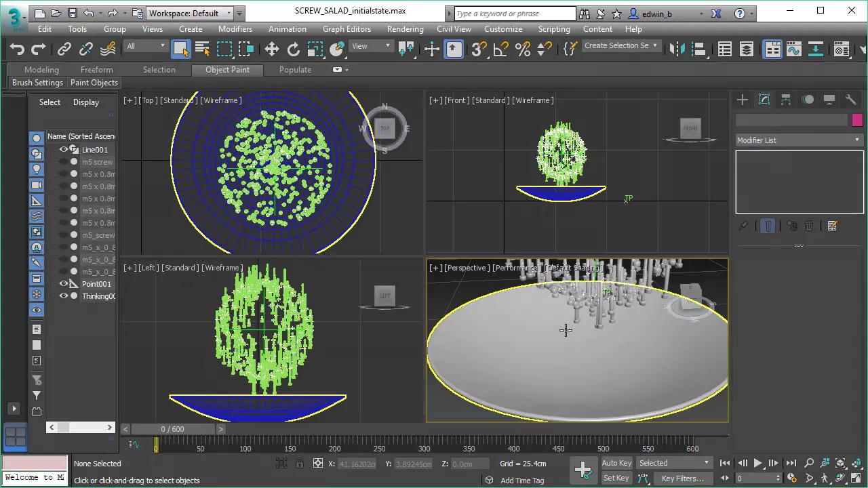
Task: Open the selection filter All dropdown
Action: (x=145, y=46)
